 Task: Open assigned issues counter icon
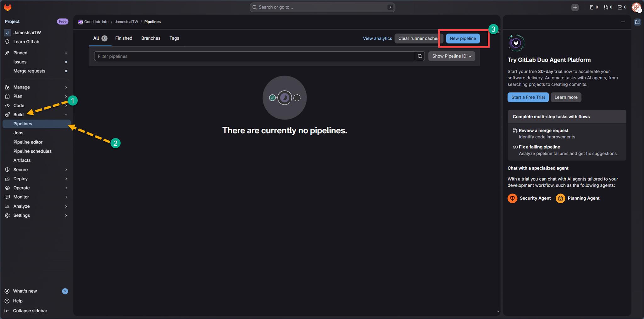(x=593, y=7)
